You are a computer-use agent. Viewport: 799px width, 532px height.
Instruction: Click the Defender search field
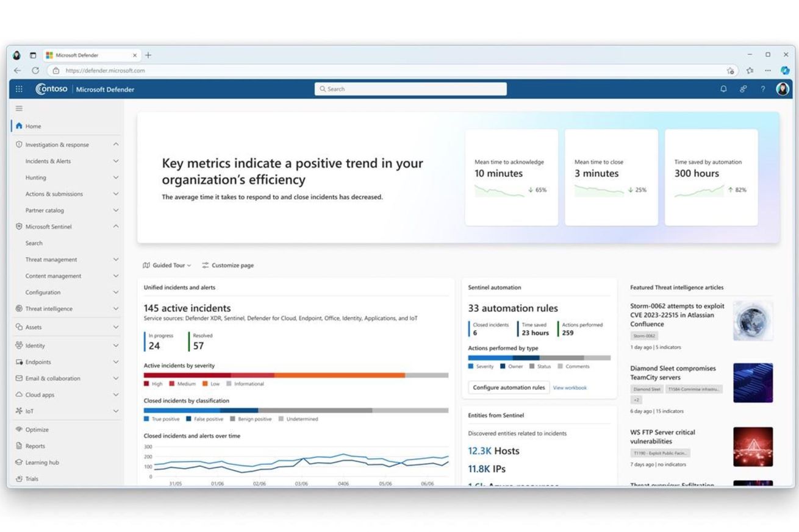pyautogui.click(x=410, y=89)
